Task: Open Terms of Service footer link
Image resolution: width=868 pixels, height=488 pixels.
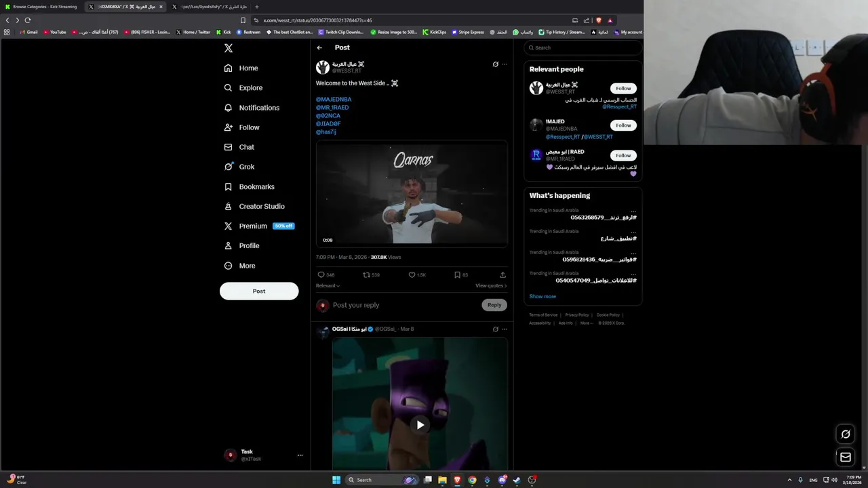Action: coord(543,314)
